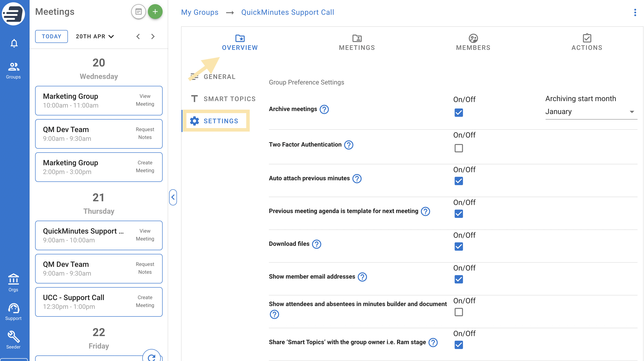Click the Meetings tab folder icon
This screenshot has height=361, width=644.
357,38
